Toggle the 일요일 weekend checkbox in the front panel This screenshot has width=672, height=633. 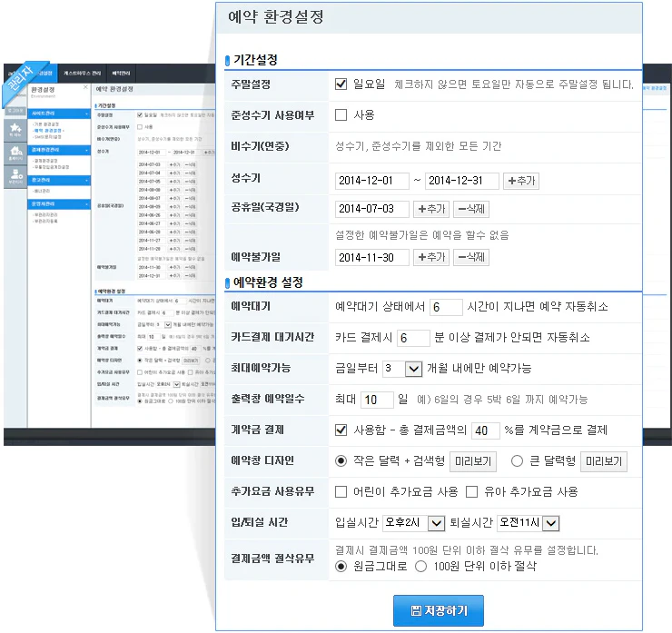pyautogui.click(x=341, y=84)
